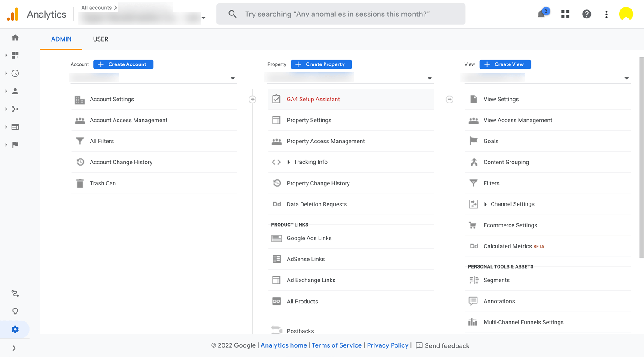Open the Privacy Policy link
Screen dimensions: 644x357
click(x=388, y=345)
